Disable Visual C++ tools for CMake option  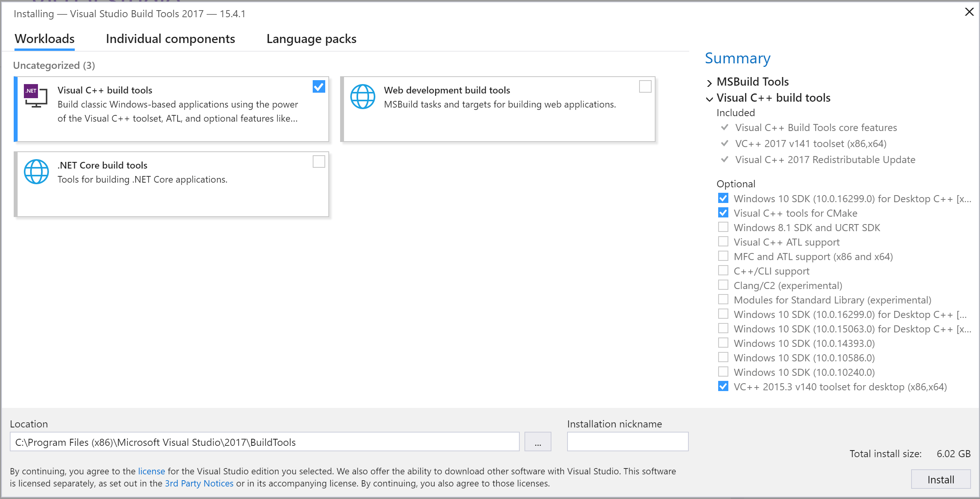tap(723, 213)
